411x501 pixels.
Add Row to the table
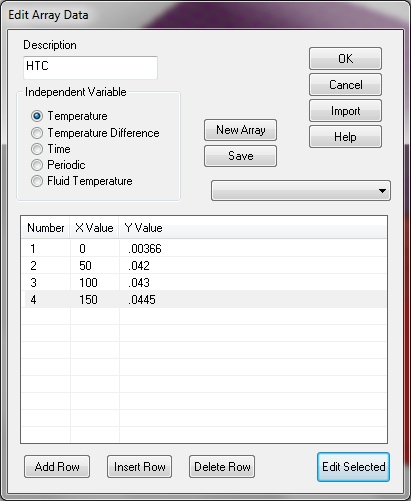tap(57, 467)
